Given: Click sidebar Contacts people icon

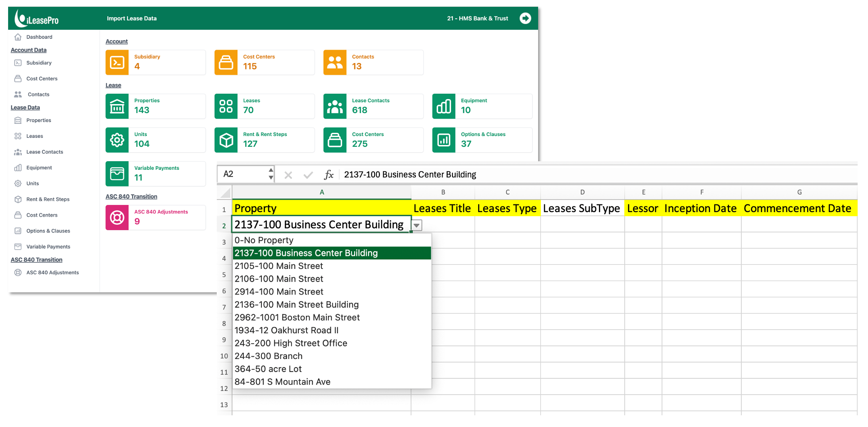Looking at the screenshot, I should (x=18, y=94).
